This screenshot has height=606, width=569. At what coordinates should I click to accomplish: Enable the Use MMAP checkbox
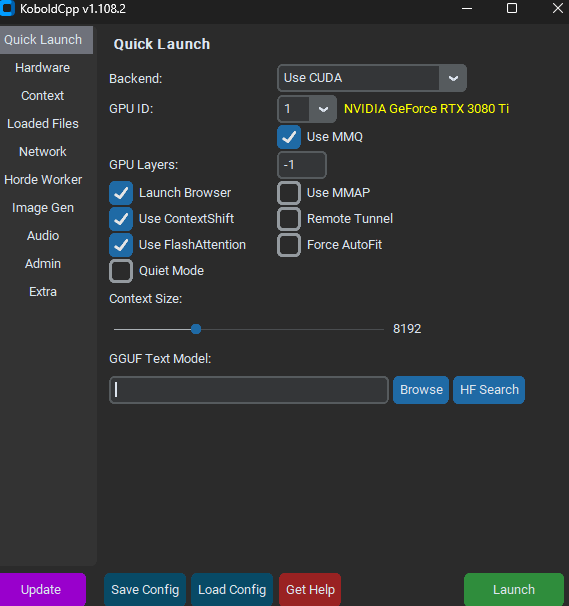289,193
